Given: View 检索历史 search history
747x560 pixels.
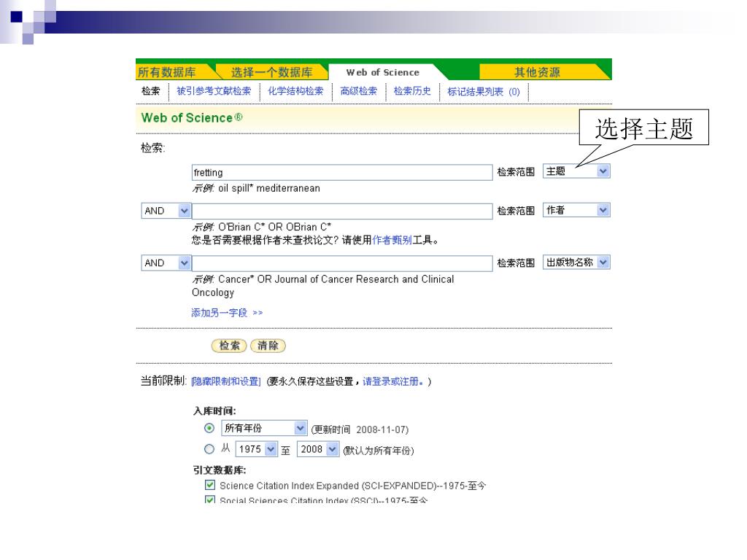Looking at the screenshot, I should 412,91.
